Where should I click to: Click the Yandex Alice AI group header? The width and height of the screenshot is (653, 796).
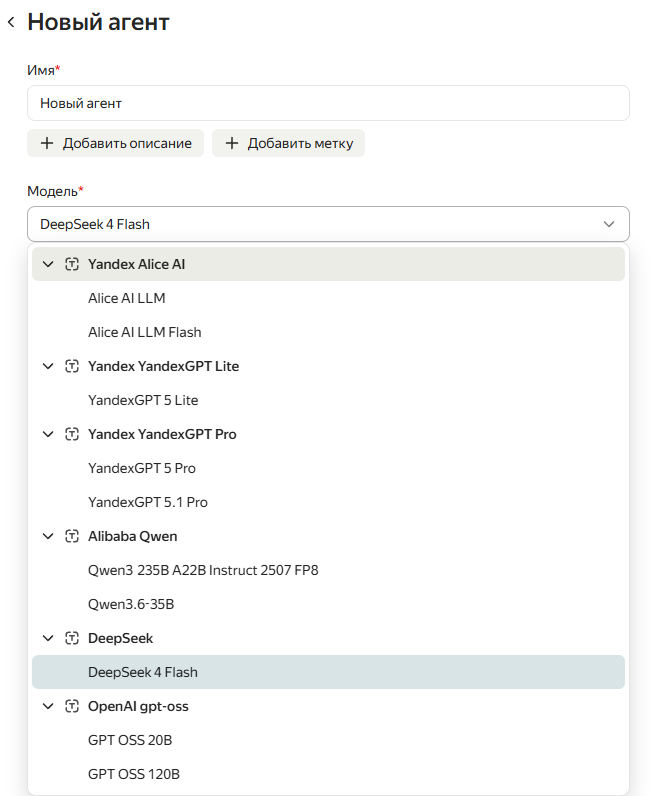(x=328, y=264)
